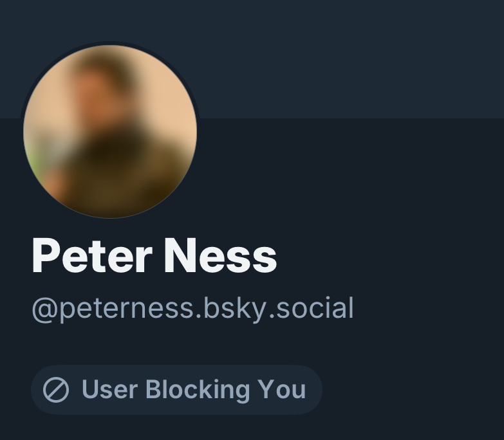This screenshot has height=440, width=504.
Task: Click the word User in the block badge
Action: 109,390
